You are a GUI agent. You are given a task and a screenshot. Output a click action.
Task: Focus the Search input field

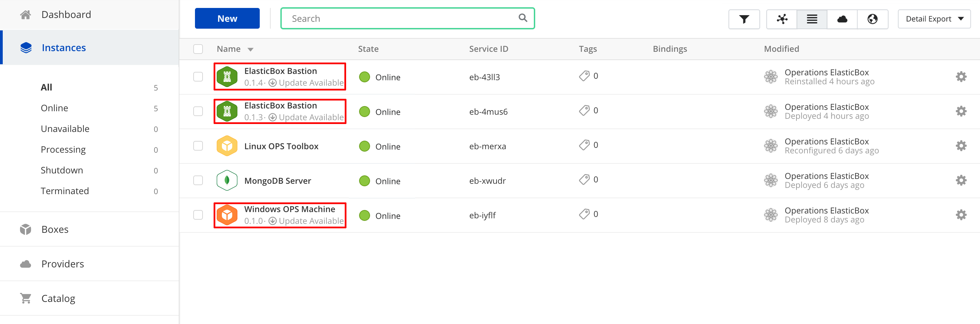(x=408, y=18)
